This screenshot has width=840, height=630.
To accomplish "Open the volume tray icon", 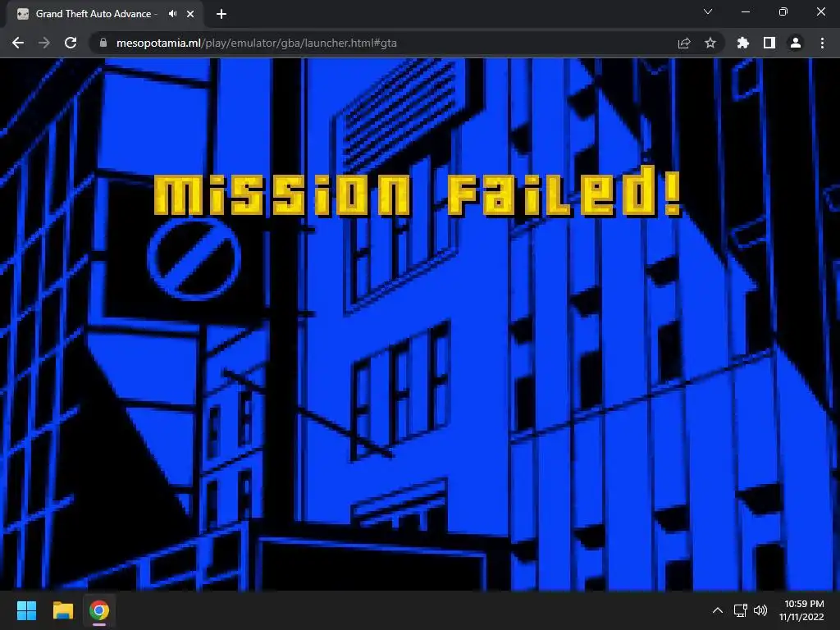I will click(x=760, y=610).
